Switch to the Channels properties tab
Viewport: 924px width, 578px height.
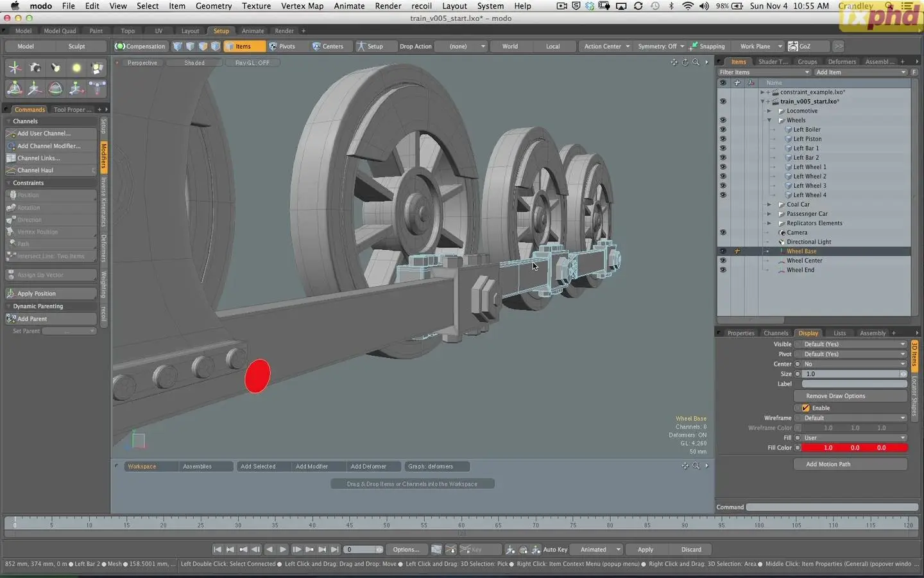tap(776, 333)
